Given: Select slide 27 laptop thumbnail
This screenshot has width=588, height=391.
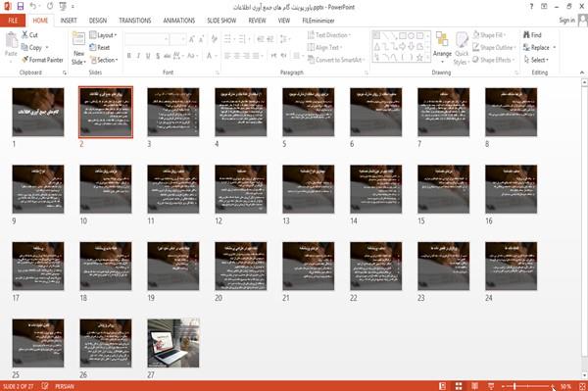Looking at the screenshot, I should [x=173, y=343].
